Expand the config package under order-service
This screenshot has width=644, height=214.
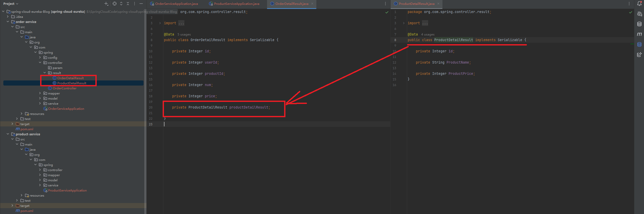coord(40,57)
